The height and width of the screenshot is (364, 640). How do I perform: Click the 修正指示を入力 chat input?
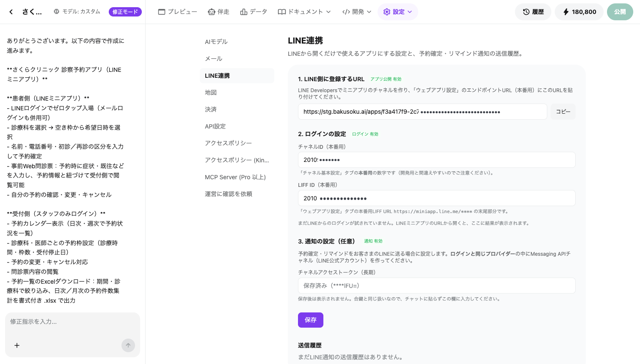pos(72,322)
